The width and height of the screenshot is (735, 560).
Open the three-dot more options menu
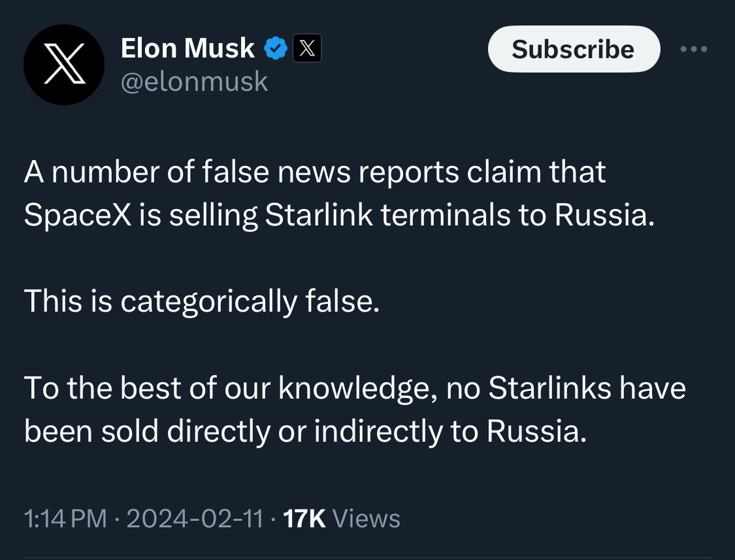pyautogui.click(x=694, y=49)
